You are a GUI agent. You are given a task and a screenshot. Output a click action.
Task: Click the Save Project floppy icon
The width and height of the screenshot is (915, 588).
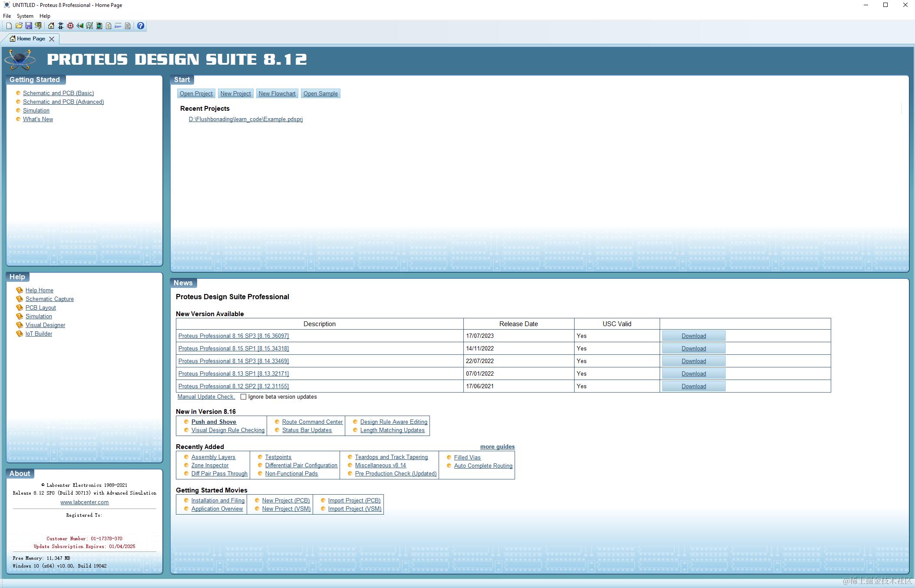29,26
